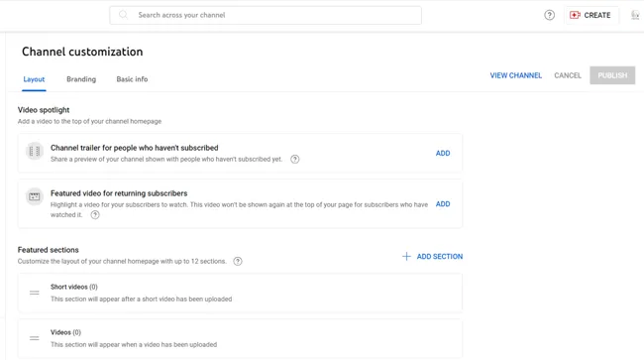
Task: Click the featured video calendar icon
Action: [x=35, y=196]
